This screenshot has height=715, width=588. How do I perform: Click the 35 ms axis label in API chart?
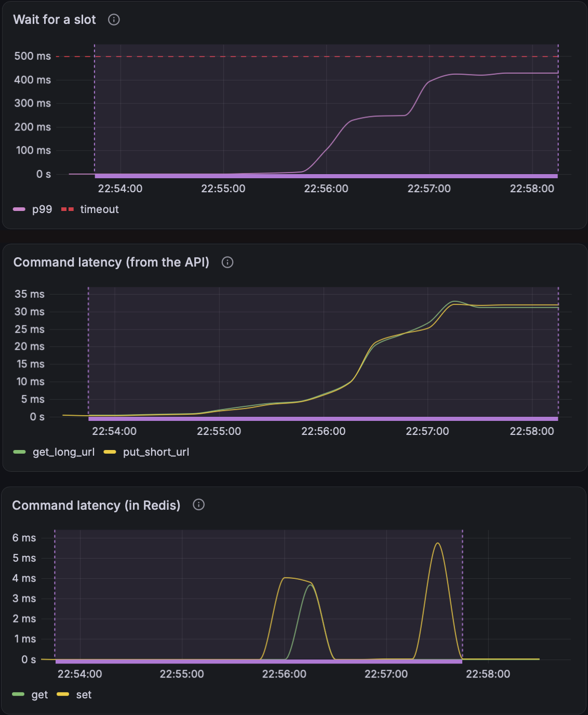click(x=30, y=294)
